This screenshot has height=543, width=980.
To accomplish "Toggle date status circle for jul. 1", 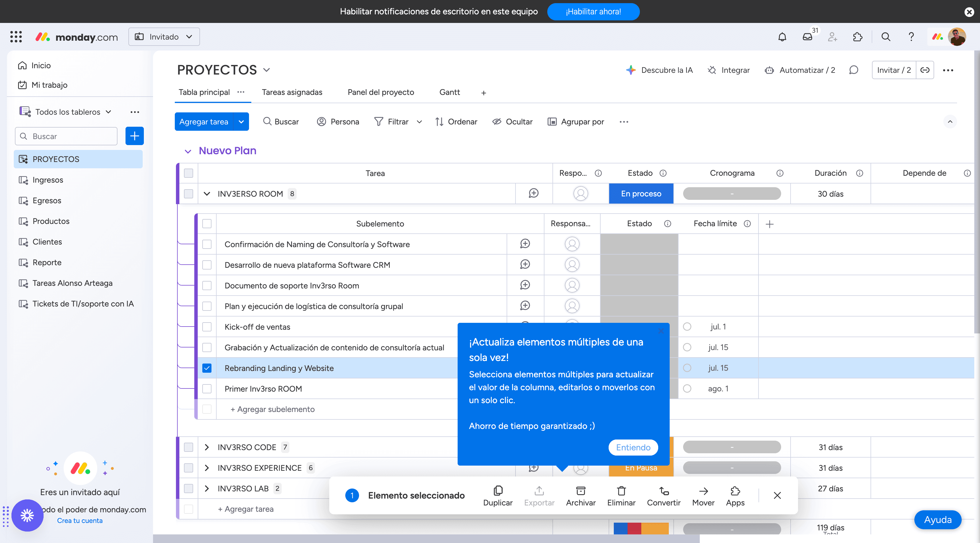I will tap(687, 327).
